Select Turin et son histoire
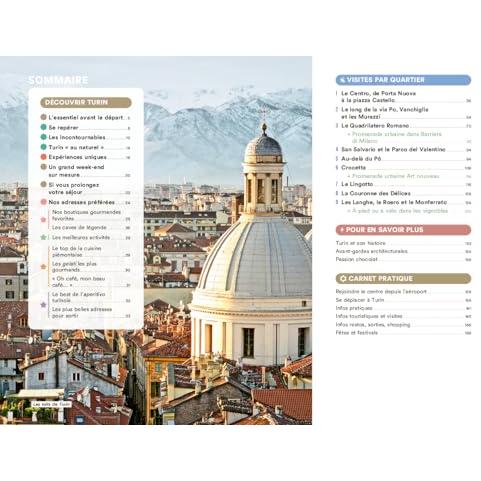The image size is (481, 481). point(403,243)
